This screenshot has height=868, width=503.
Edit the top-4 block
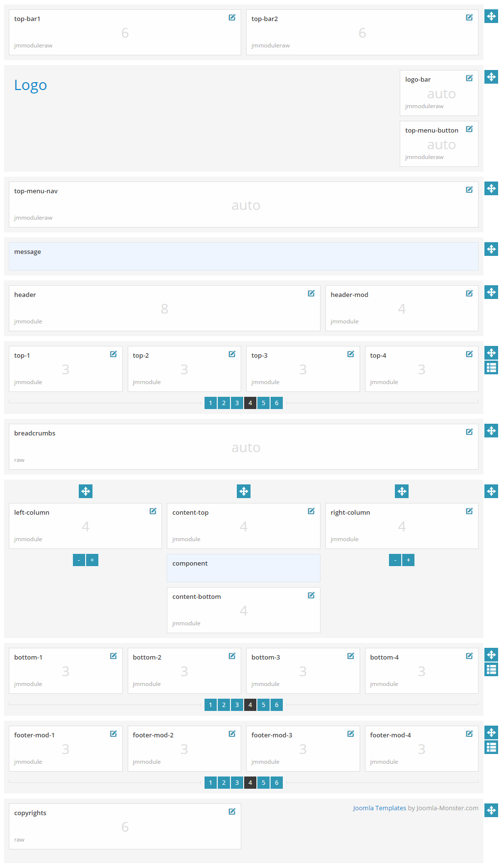click(x=469, y=354)
